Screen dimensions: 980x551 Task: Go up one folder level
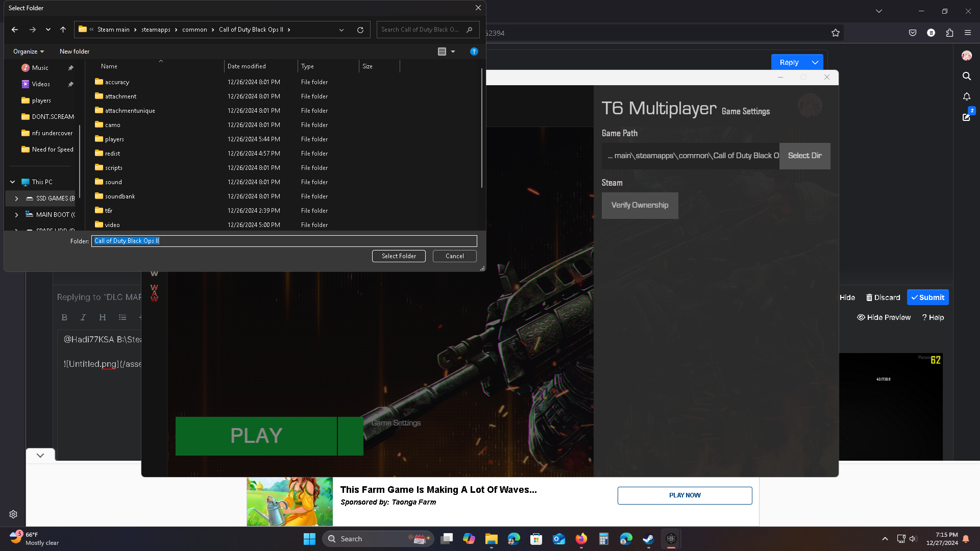click(63, 30)
